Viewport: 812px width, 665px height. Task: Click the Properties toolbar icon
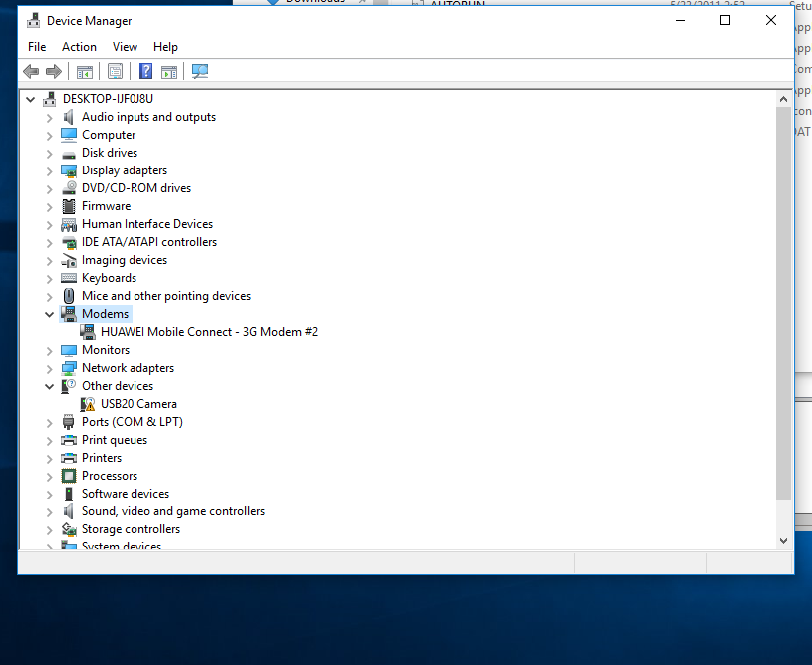coord(115,71)
